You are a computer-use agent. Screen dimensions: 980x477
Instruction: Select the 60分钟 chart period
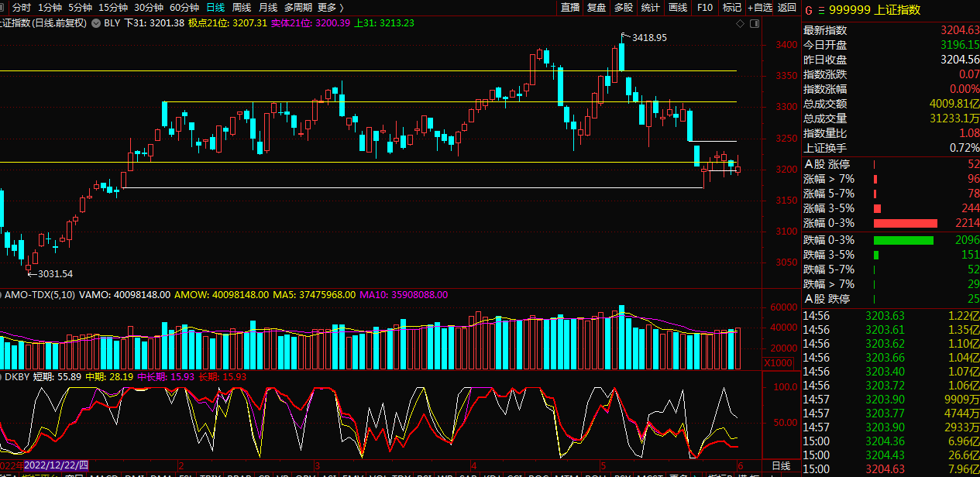point(184,7)
